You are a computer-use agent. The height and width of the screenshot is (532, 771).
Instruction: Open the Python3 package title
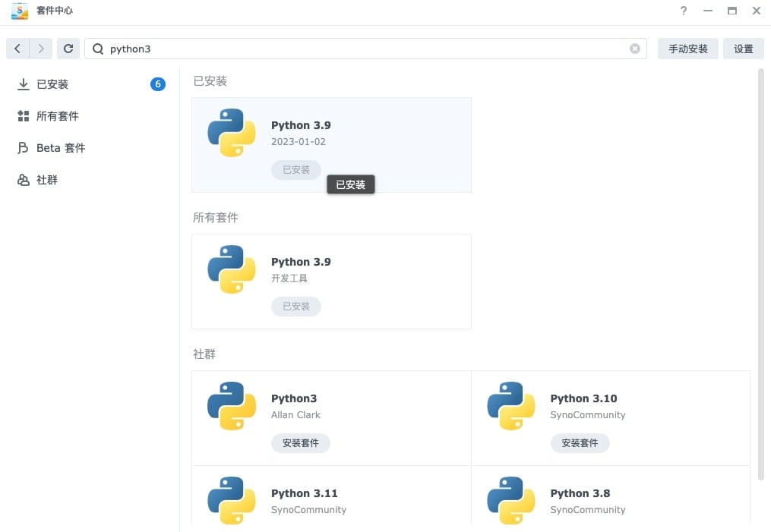(294, 398)
